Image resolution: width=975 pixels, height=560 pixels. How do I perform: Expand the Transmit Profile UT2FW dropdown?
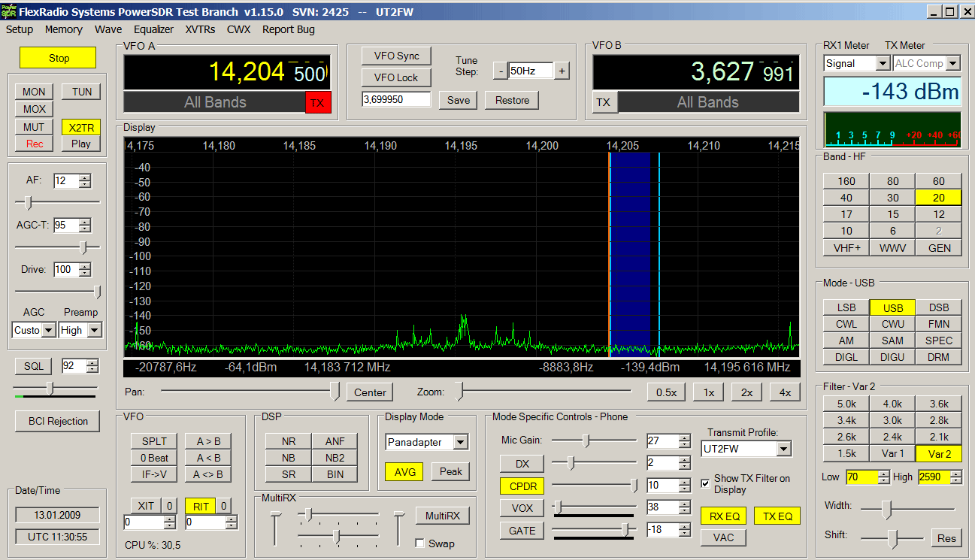tap(783, 449)
